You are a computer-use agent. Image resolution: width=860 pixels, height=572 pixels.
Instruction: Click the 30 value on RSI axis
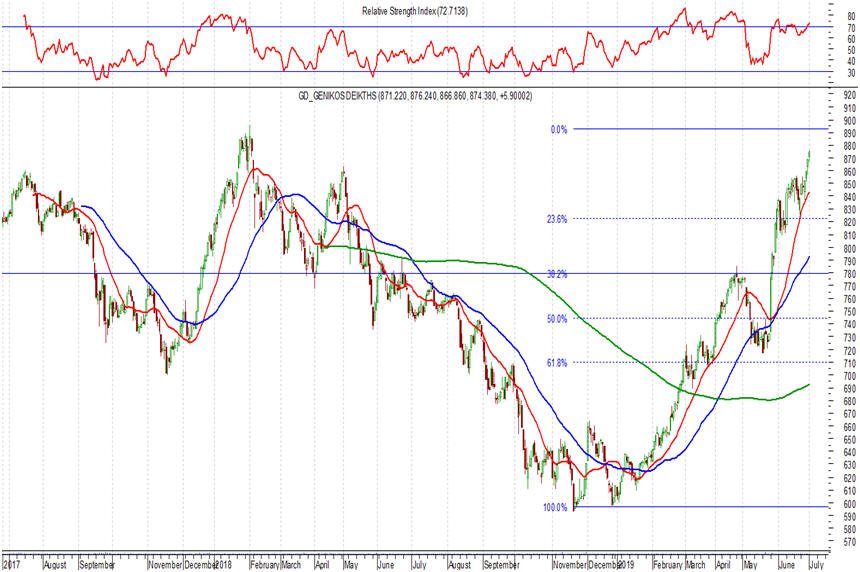[851, 72]
